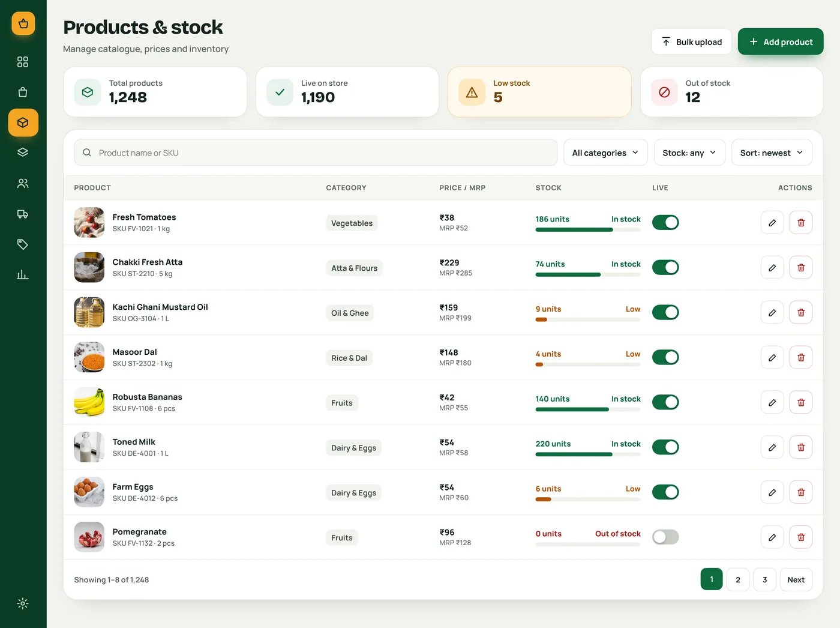
Task: Delete Toned Milk with the trash icon
Action: tap(801, 447)
